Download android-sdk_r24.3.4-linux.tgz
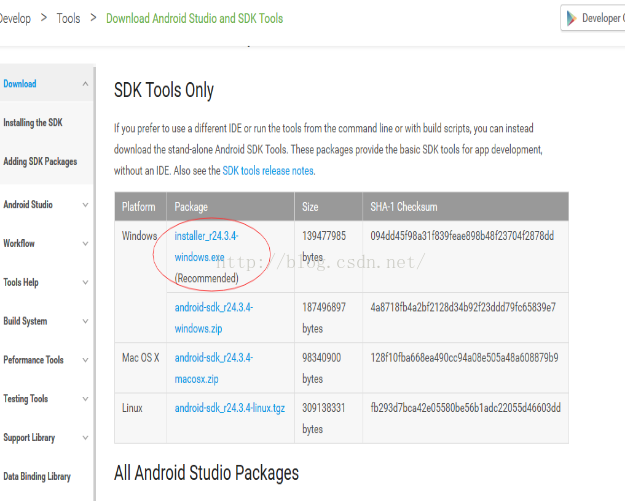 click(227, 408)
